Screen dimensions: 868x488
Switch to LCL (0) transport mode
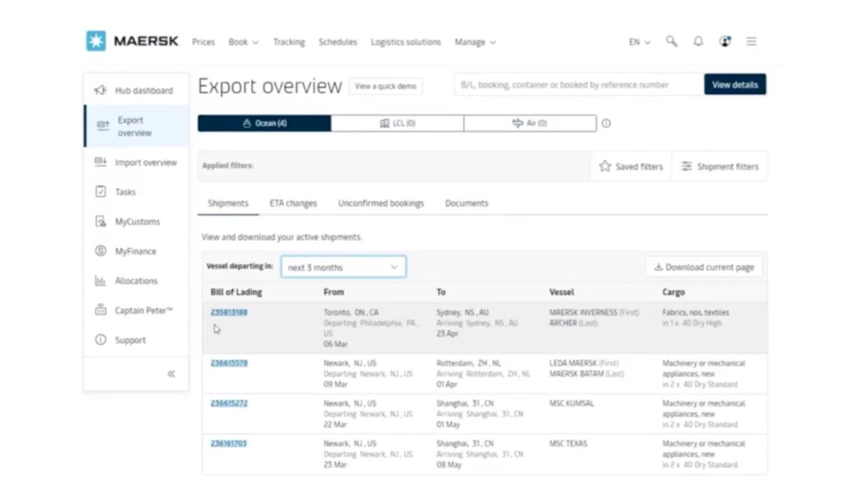397,123
